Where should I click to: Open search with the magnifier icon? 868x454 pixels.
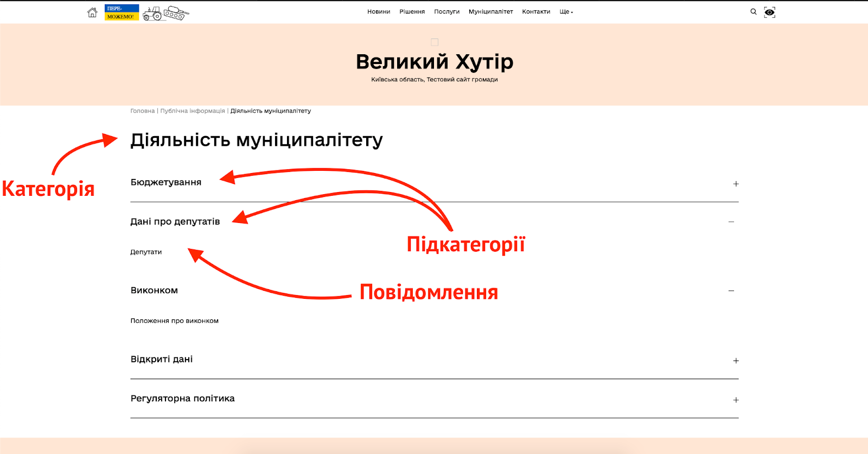click(753, 11)
